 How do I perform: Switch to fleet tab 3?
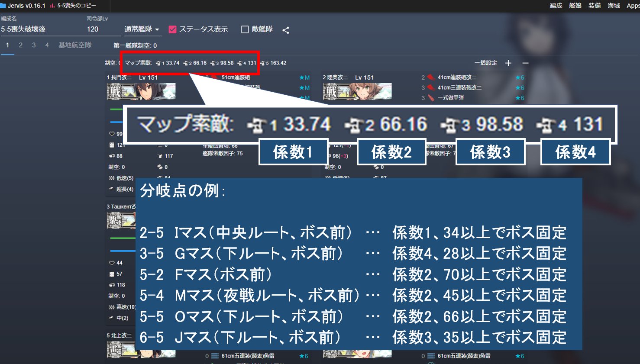pyautogui.click(x=34, y=45)
